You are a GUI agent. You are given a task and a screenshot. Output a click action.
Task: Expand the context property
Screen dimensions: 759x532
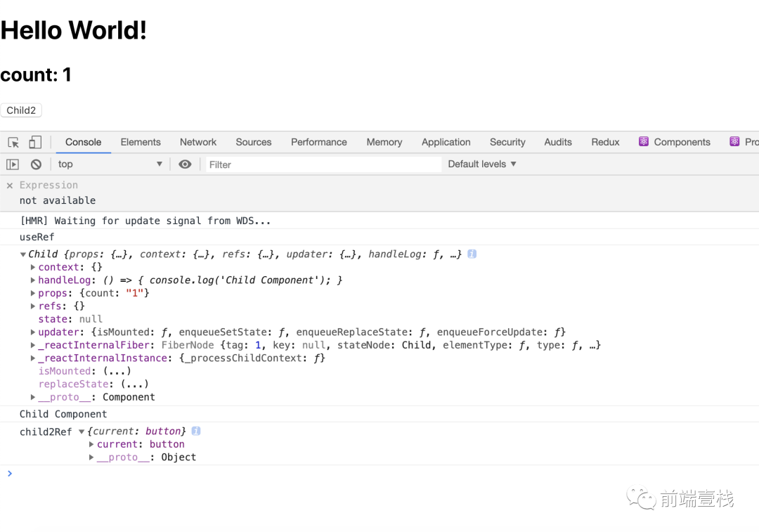[33, 267]
